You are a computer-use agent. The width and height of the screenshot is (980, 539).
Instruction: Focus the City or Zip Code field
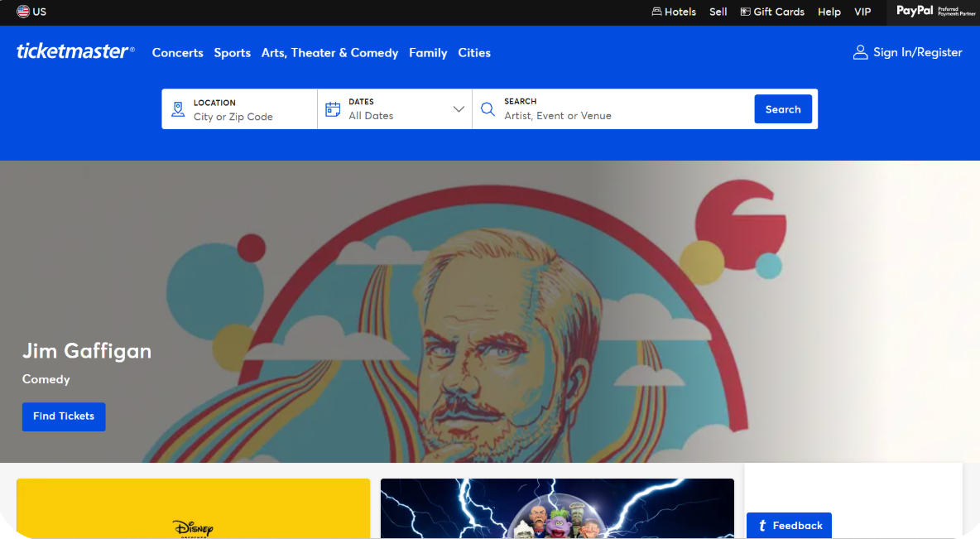coord(239,108)
